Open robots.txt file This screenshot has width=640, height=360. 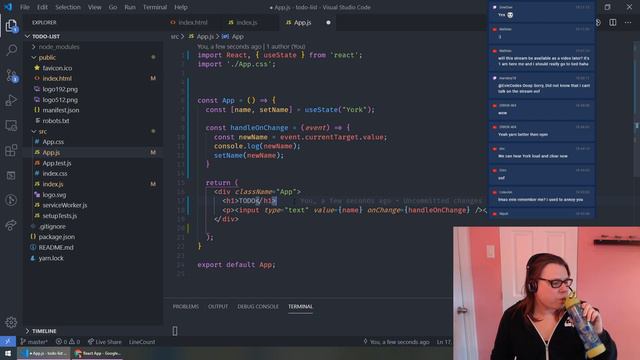93,121
